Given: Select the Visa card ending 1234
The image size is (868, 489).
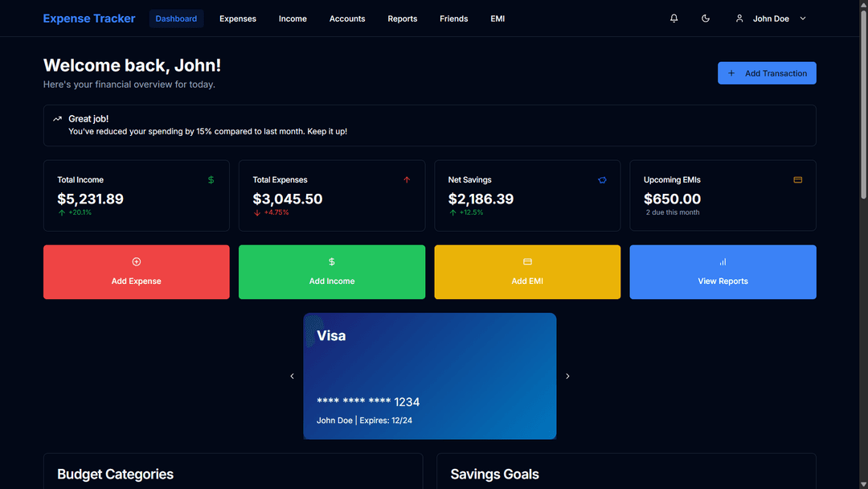Looking at the screenshot, I should (429, 376).
